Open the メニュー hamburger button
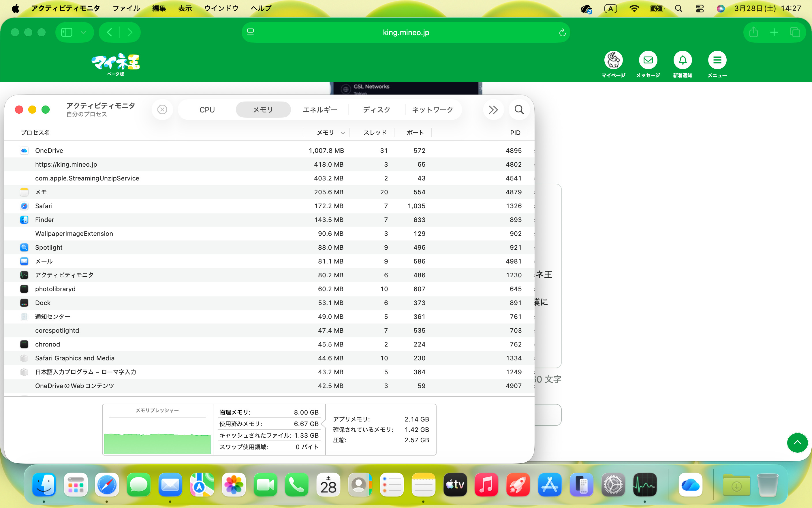This screenshot has height=508, width=812. click(717, 61)
